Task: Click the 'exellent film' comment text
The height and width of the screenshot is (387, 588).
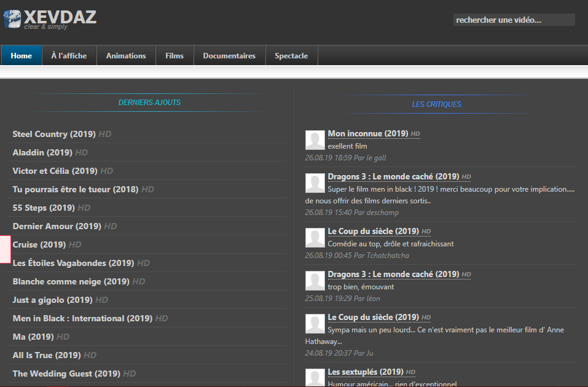Action: [x=347, y=146]
